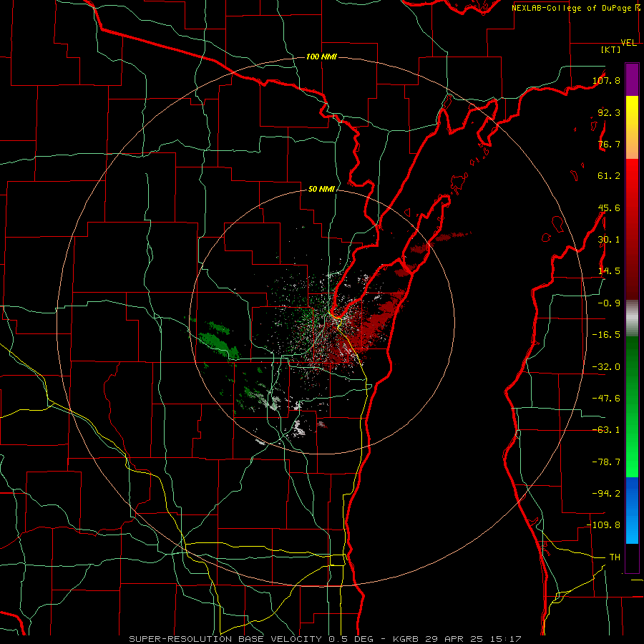Click the -0.9 legend value
The height and width of the screenshot is (644, 644).
(609, 303)
